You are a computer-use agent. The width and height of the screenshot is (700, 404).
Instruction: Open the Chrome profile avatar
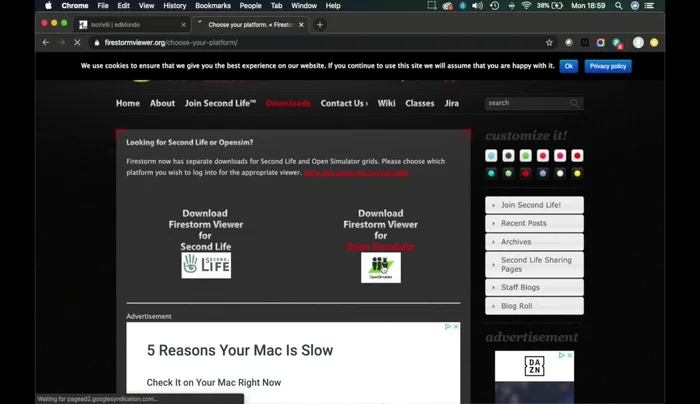pyautogui.click(x=638, y=42)
